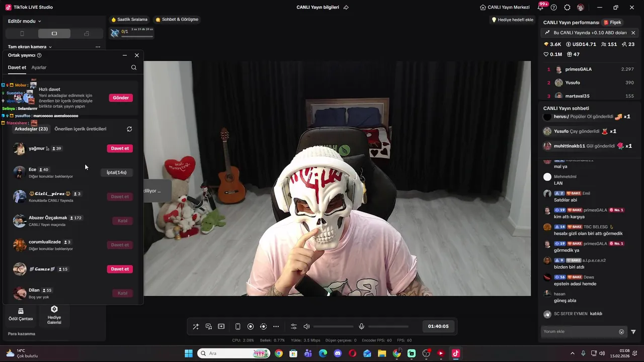Screen dimensions: 644x362
Task: Switch to the Ayarlar tab
Action: pyautogui.click(x=39, y=67)
